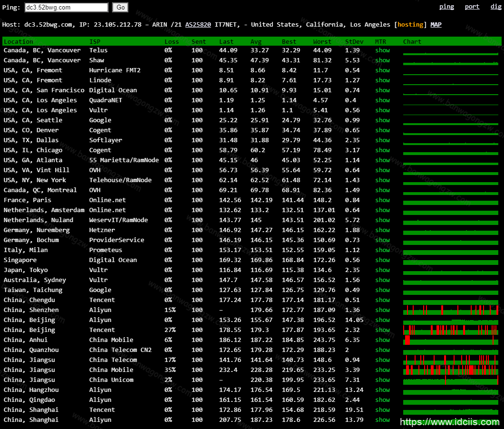This screenshot has height=429, width=504.
Task: Open the AS25820 link
Action: click(198, 25)
